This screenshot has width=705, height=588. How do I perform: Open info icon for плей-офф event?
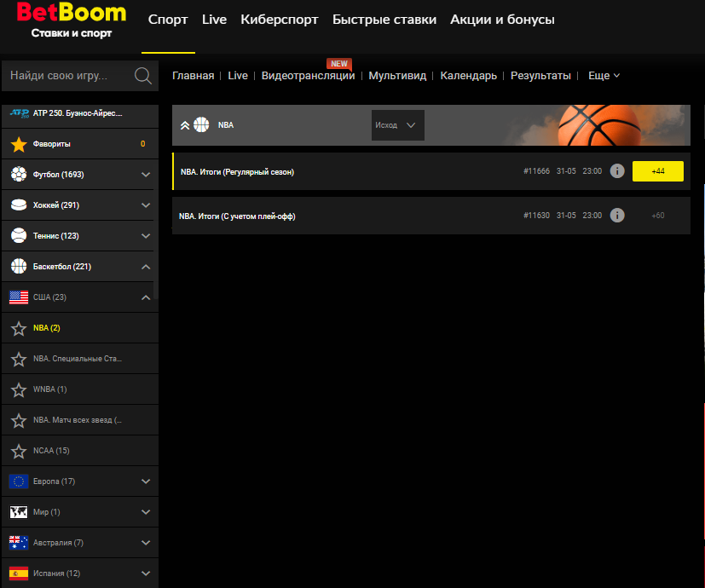click(x=617, y=216)
